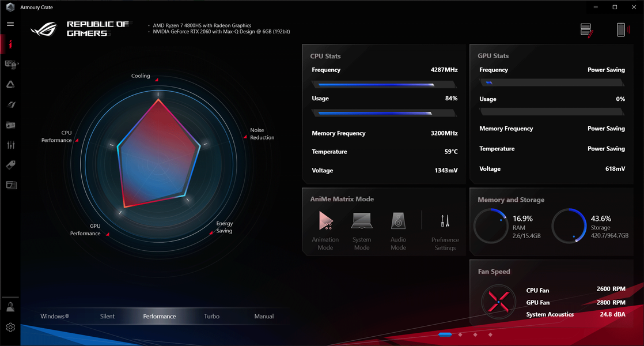The width and height of the screenshot is (644, 346).
Task: Open Scenario Profiles sliders icon
Action: pos(11,145)
